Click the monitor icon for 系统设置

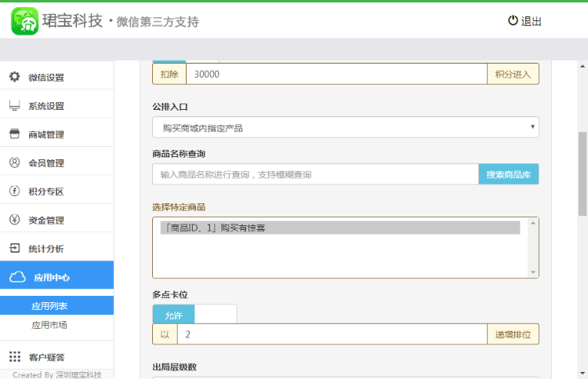click(x=15, y=105)
